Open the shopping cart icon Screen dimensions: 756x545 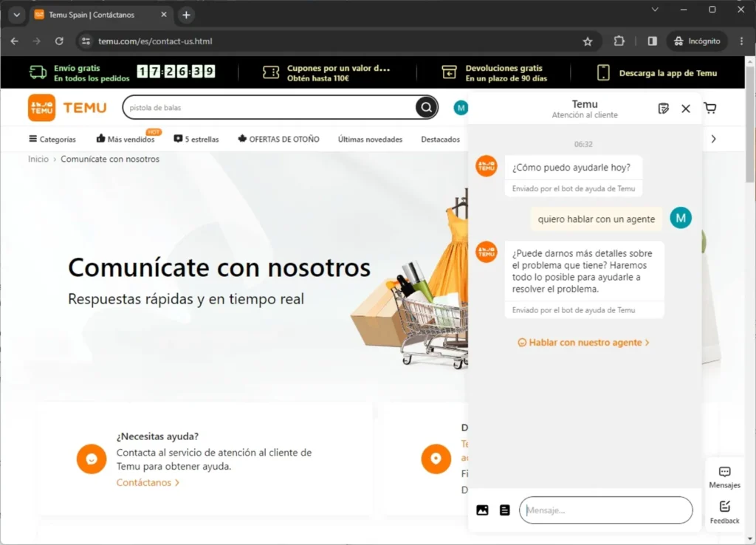pos(709,107)
